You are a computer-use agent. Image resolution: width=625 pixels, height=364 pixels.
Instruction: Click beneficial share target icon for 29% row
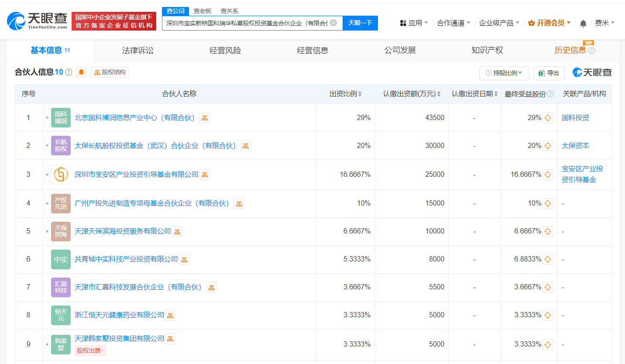[548, 118]
